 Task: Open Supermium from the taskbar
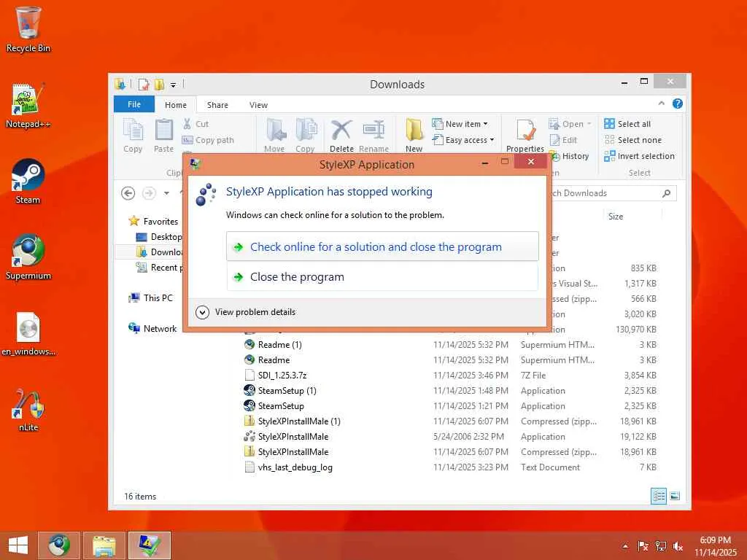(x=59, y=545)
